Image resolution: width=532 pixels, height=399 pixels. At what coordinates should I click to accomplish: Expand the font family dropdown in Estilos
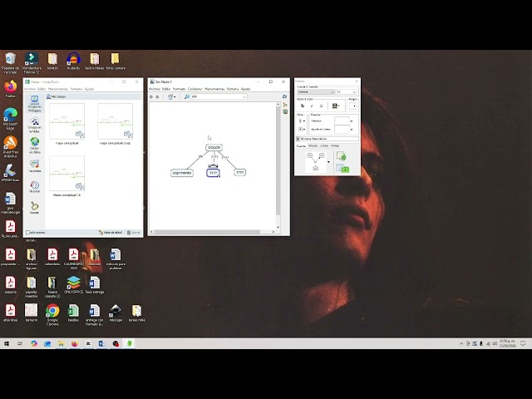pyautogui.click(x=332, y=92)
